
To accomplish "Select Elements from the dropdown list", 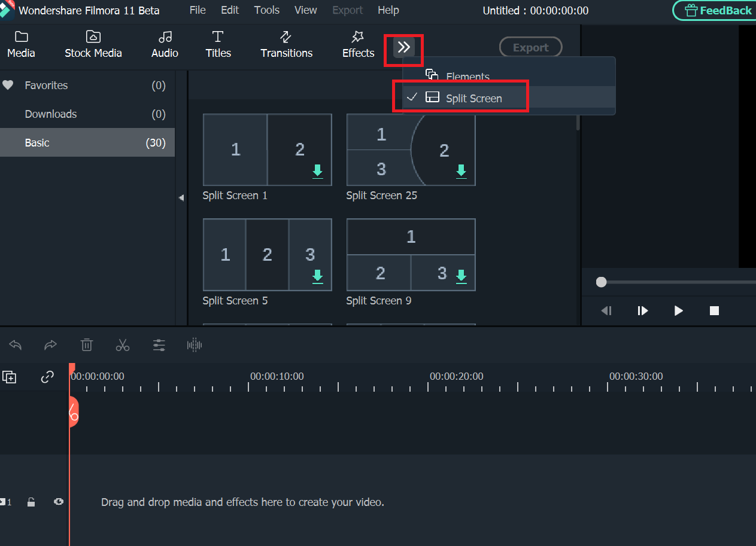I will pos(509,77).
